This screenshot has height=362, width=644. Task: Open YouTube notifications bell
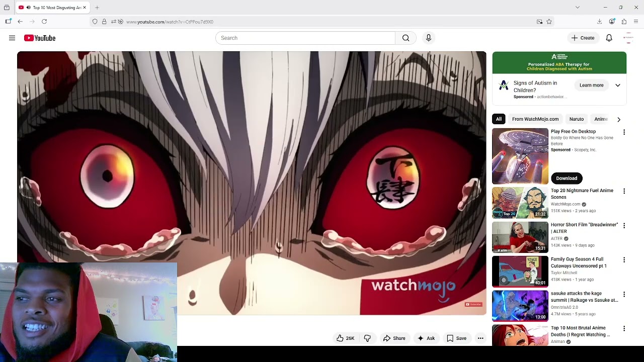[x=609, y=38]
